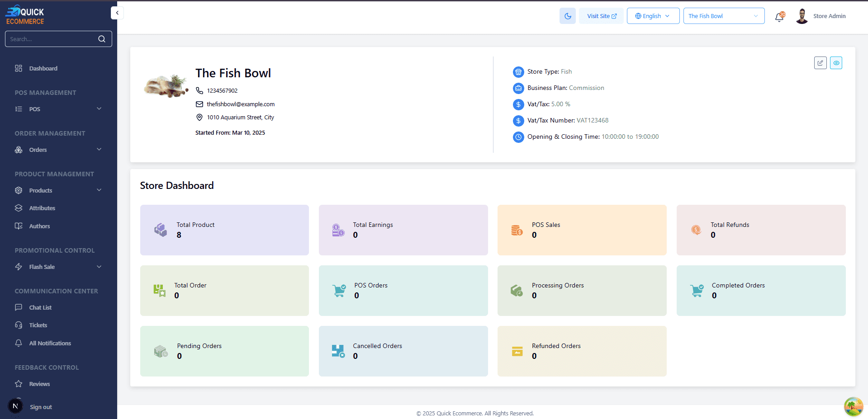
Task: Go to Attributes in sidebar
Action: click(x=42, y=208)
